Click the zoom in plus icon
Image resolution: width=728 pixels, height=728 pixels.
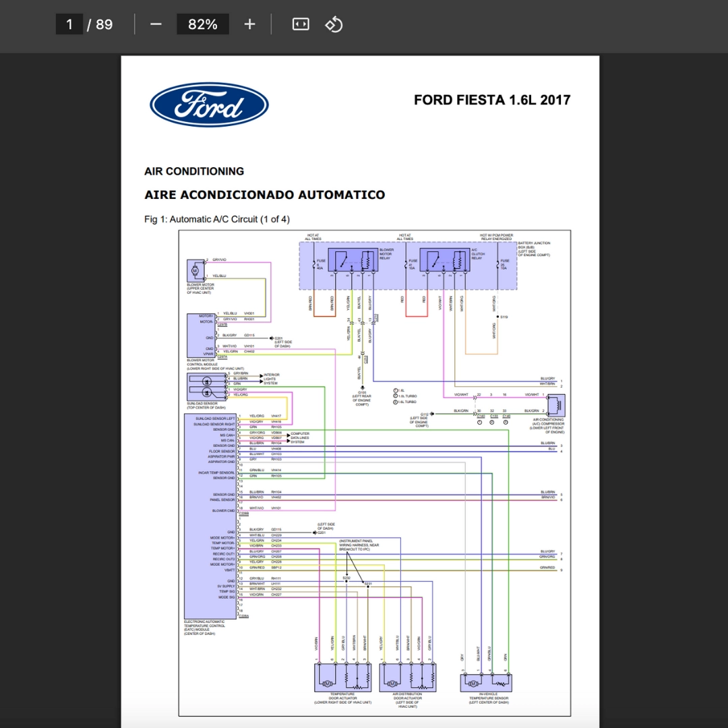pyautogui.click(x=250, y=24)
